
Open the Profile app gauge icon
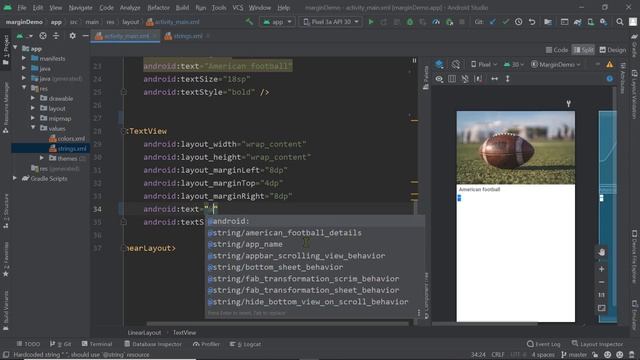[436, 22]
